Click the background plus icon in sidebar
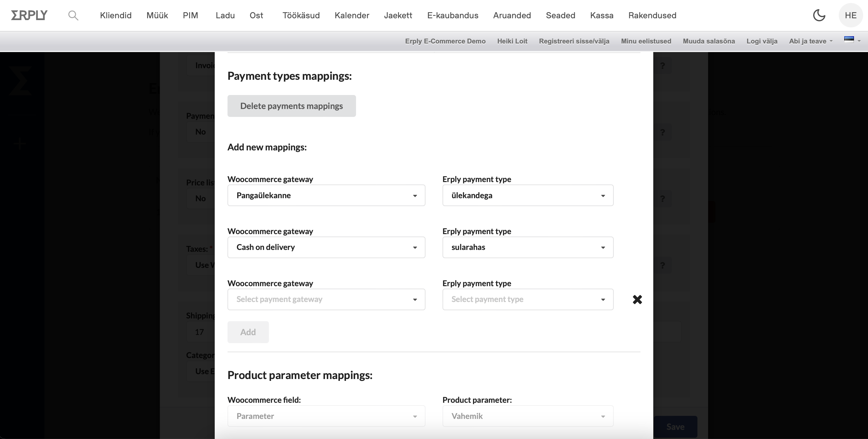 tap(19, 144)
